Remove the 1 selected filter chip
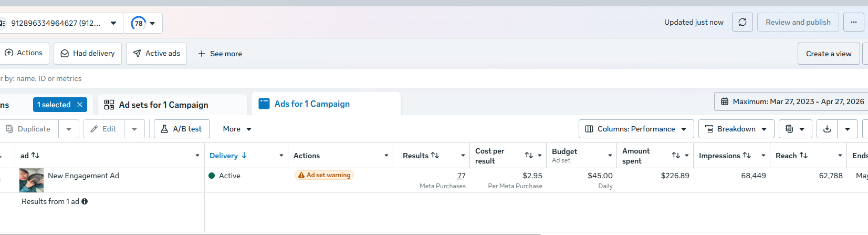This screenshot has width=868, height=235. tap(80, 105)
